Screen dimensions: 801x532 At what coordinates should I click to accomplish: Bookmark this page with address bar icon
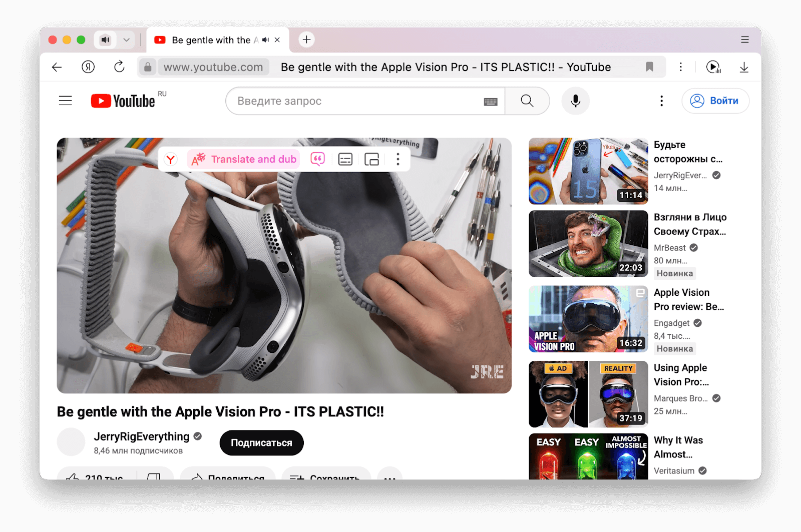coord(649,67)
